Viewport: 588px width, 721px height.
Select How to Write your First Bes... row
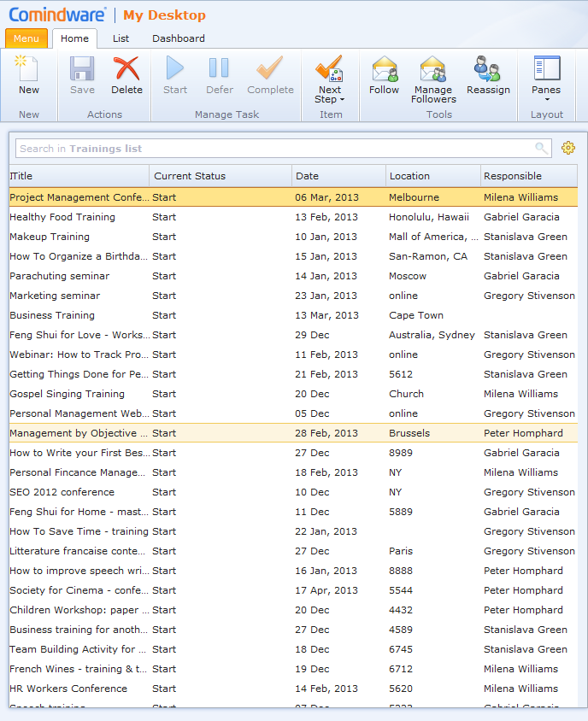click(x=293, y=453)
